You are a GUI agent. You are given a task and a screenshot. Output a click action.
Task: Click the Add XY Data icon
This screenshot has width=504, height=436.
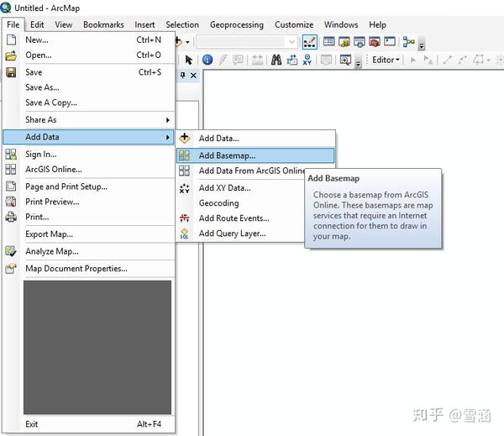185,188
